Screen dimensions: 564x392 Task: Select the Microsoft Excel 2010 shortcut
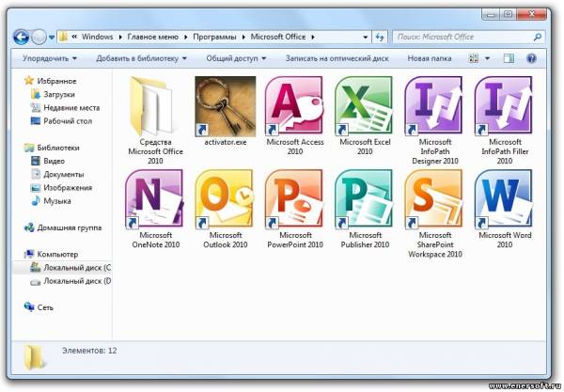365,116
